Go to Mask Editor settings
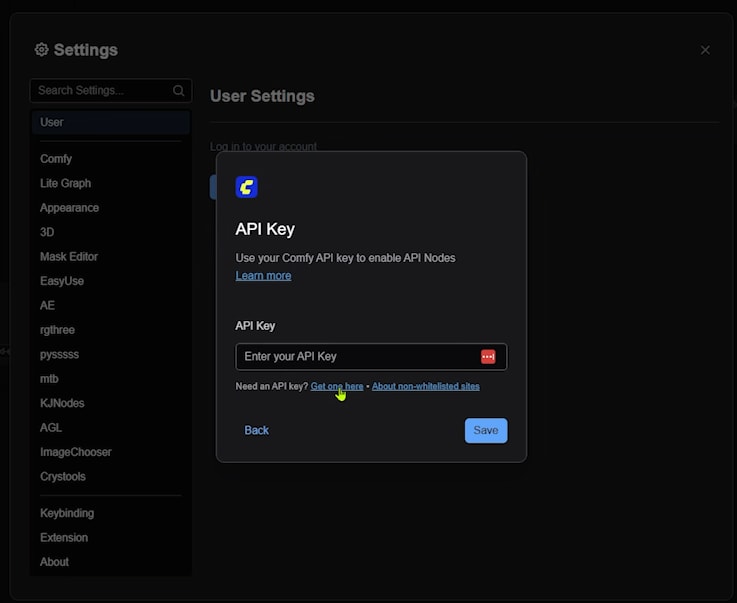Screen dimensions: 737x603 (x=111, y=257)
